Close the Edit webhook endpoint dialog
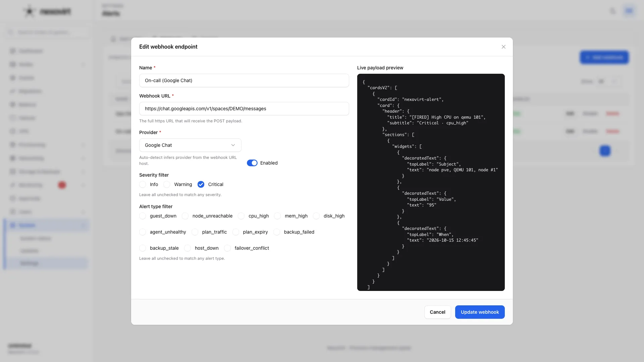Image resolution: width=644 pixels, height=362 pixels. tap(503, 47)
